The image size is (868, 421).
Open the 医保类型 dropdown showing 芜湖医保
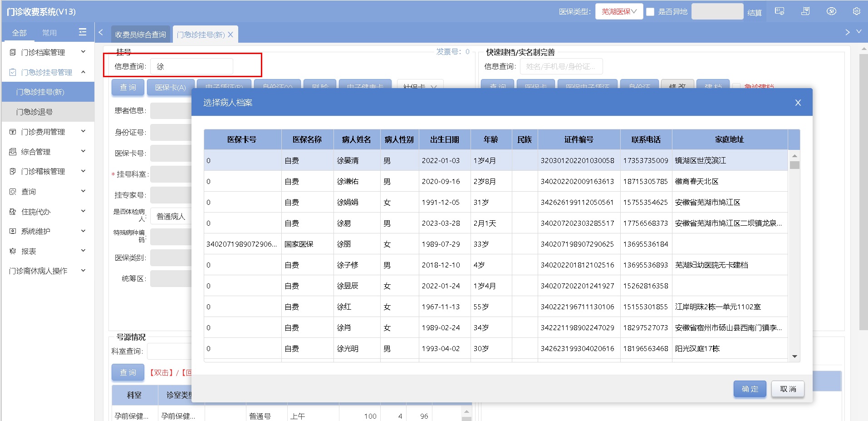(x=619, y=12)
